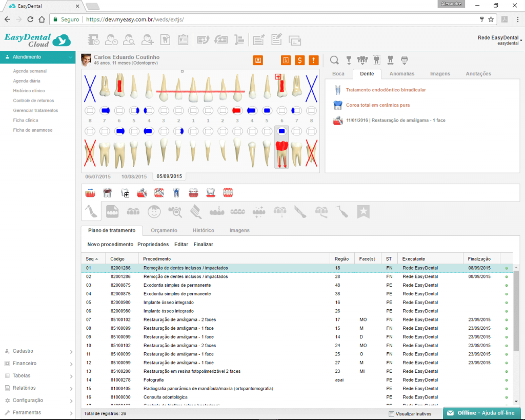Select the smiley face procedure category
525x420 pixels.
point(153,211)
